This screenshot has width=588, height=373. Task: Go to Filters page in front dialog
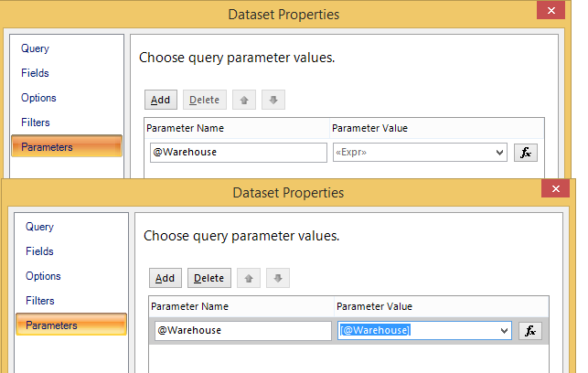coord(40,301)
